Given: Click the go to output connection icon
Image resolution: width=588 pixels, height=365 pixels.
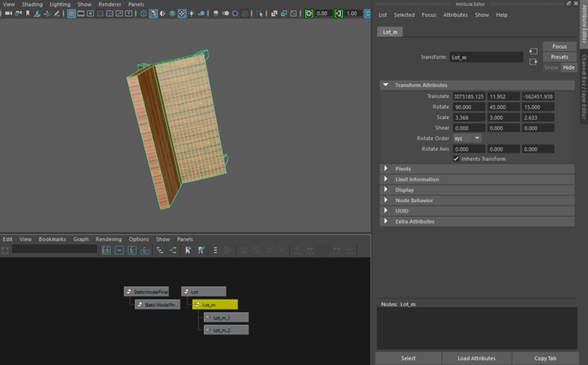Looking at the screenshot, I should (x=534, y=62).
